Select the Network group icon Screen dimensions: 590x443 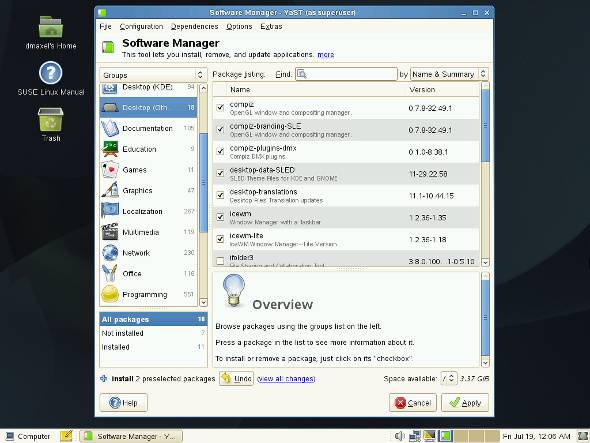110,253
